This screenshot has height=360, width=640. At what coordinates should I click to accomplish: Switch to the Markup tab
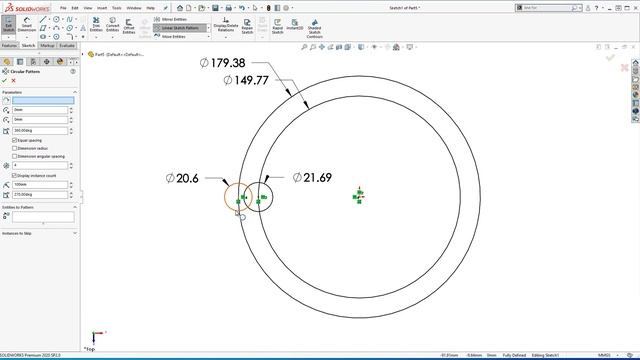[x=47, y=45]
